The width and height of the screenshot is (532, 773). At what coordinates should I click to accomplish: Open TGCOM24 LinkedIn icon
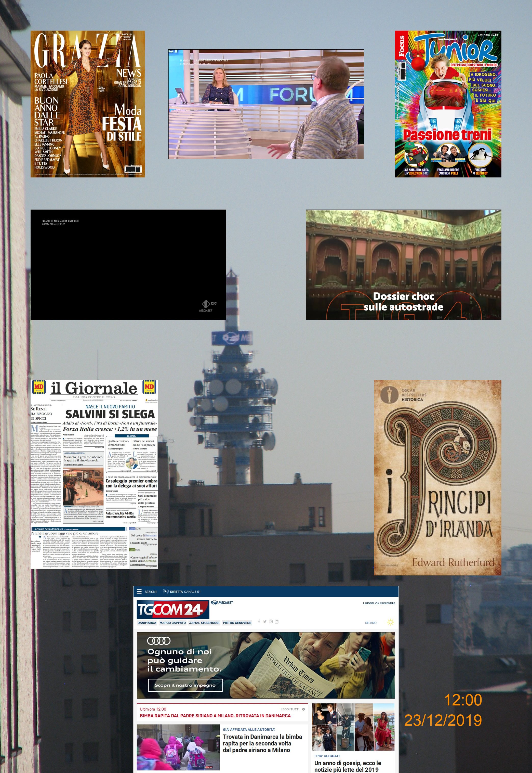point(277,621)
